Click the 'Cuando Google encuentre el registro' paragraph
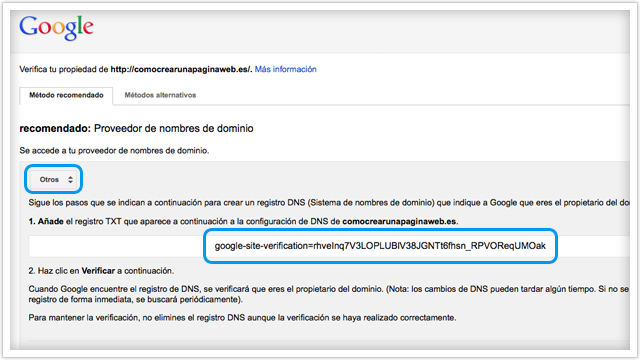 (329, 294)
